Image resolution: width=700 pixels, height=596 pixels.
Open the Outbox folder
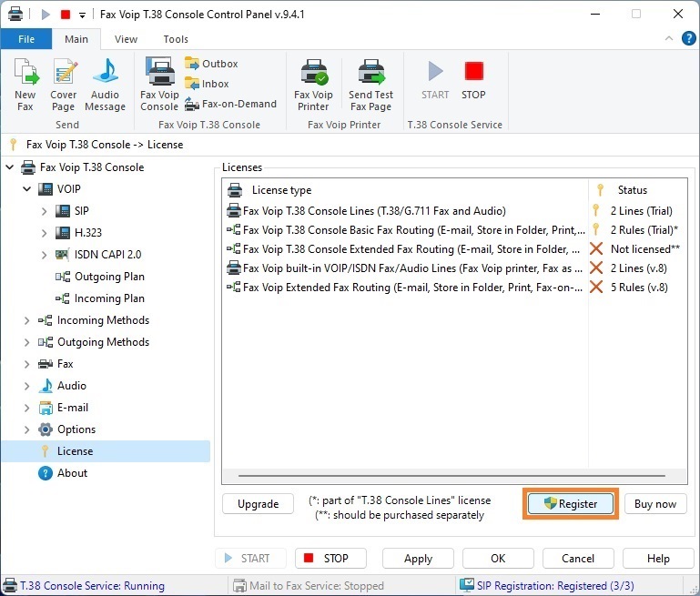pos(211,64)
